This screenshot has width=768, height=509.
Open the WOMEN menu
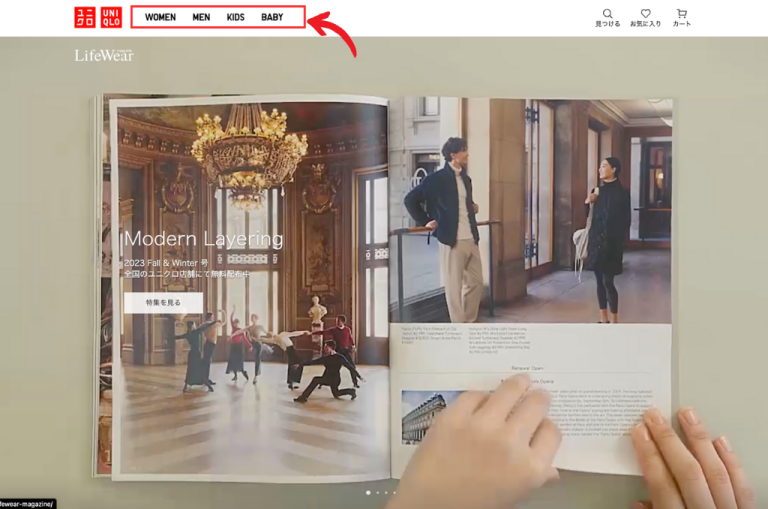pos(160,17)
